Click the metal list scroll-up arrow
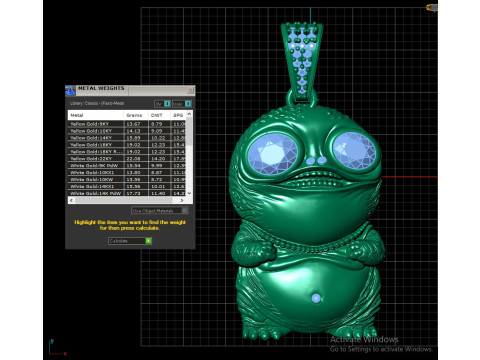 coord(189,114)
